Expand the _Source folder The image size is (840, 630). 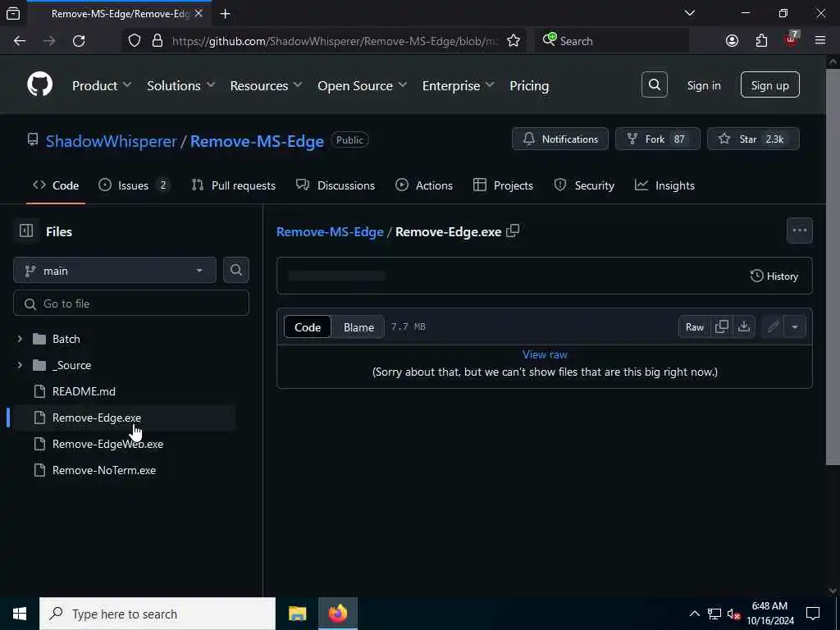tap(20, 365)
